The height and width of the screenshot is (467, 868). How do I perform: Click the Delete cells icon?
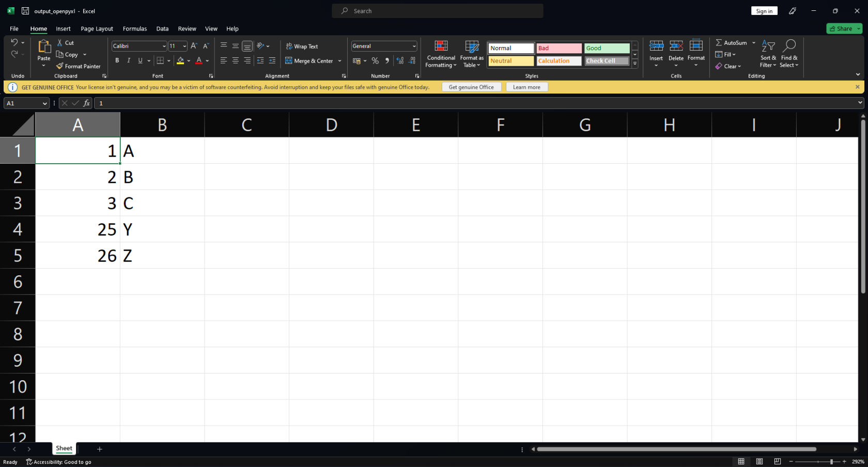click(676, 46)
